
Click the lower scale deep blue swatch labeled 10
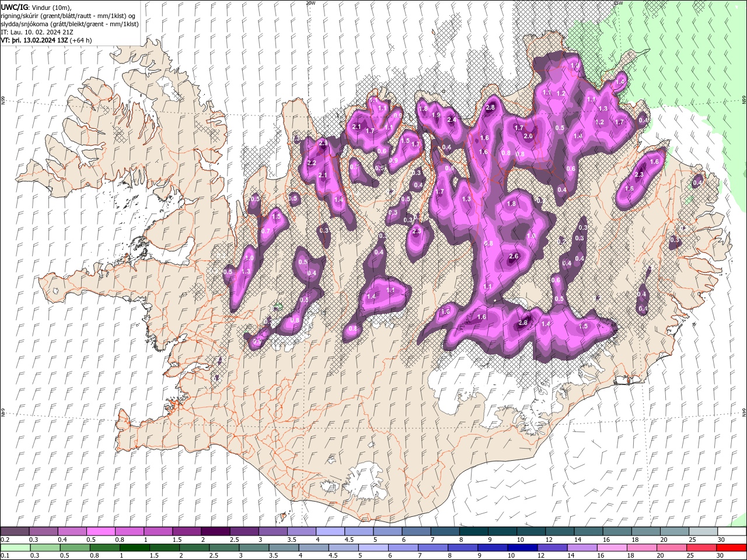(x=522, y=548)
